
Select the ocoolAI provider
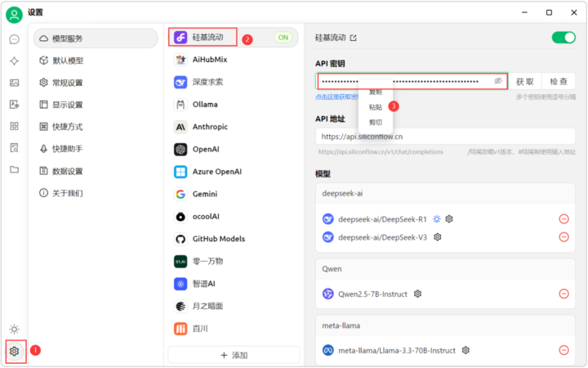click(233, 216)
